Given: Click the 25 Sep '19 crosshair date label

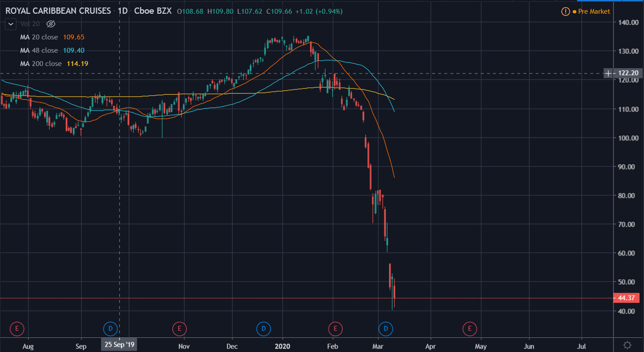Looking at the screenshot, I should [x=119, y=344].
